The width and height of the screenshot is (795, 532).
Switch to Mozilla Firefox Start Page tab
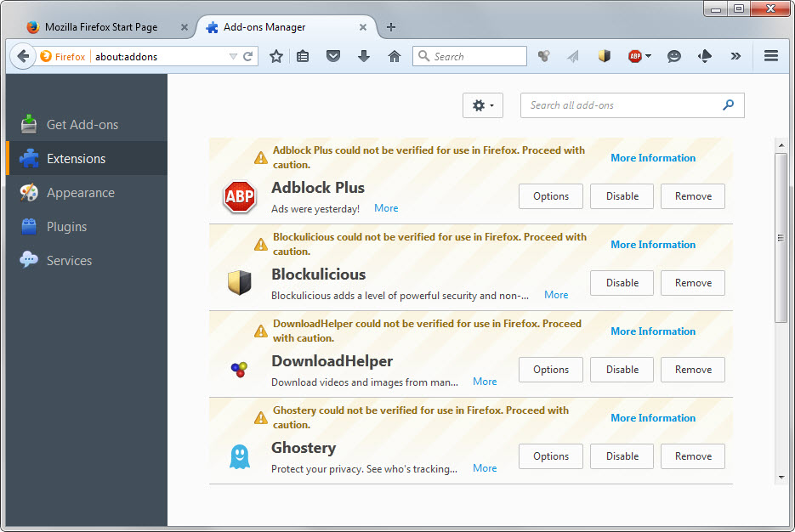(x=101, y=27)
